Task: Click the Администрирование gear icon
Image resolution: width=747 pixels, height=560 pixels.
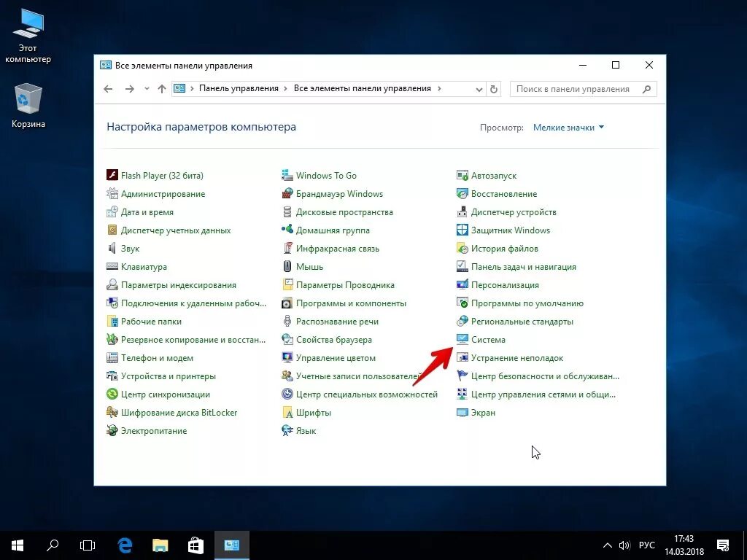Action: tap(112, 193)
